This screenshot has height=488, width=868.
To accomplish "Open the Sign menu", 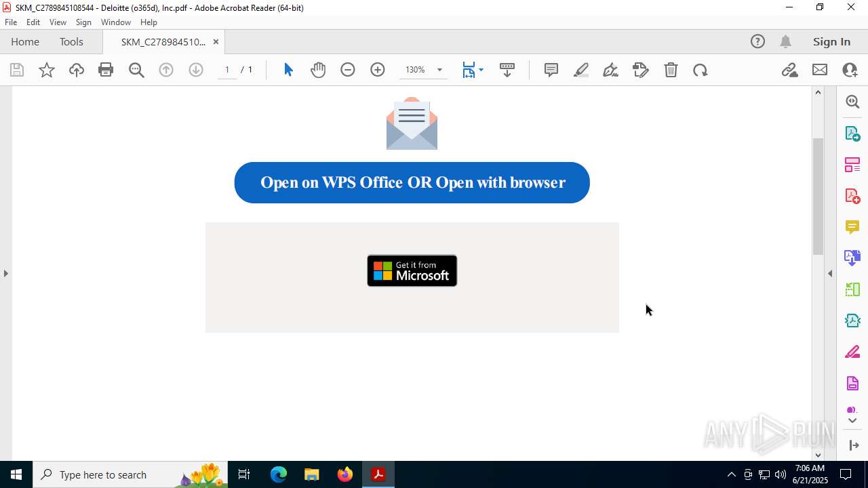I will click(x=83, y=22).
